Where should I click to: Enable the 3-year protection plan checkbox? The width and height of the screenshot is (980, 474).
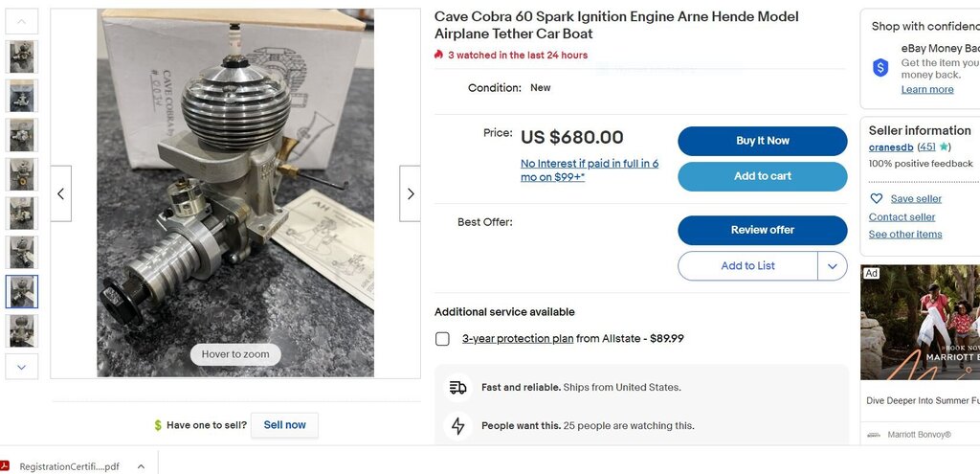442,339
